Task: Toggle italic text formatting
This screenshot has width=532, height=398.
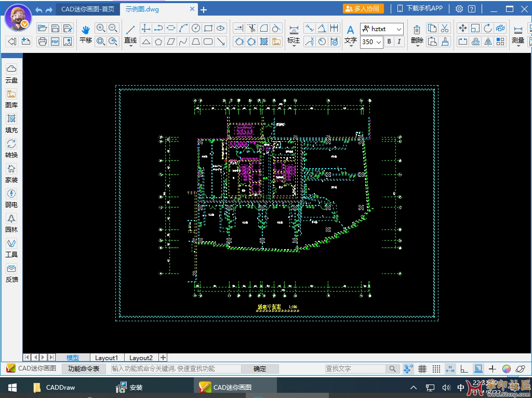Action: click(399, 42)
